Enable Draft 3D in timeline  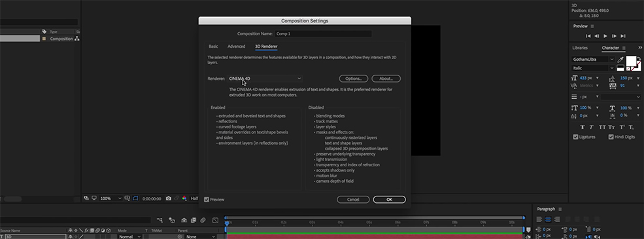[172, 221]
